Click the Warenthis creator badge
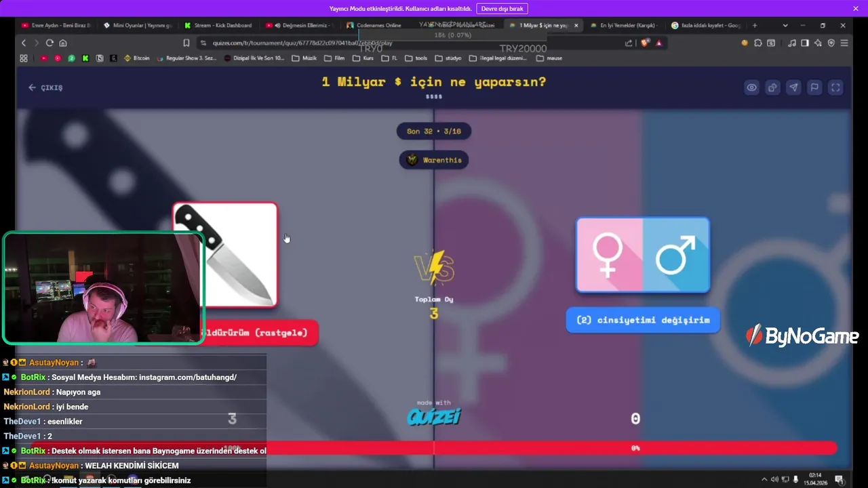The height and width of the screenshot is (488, 868). coord(434,160)
